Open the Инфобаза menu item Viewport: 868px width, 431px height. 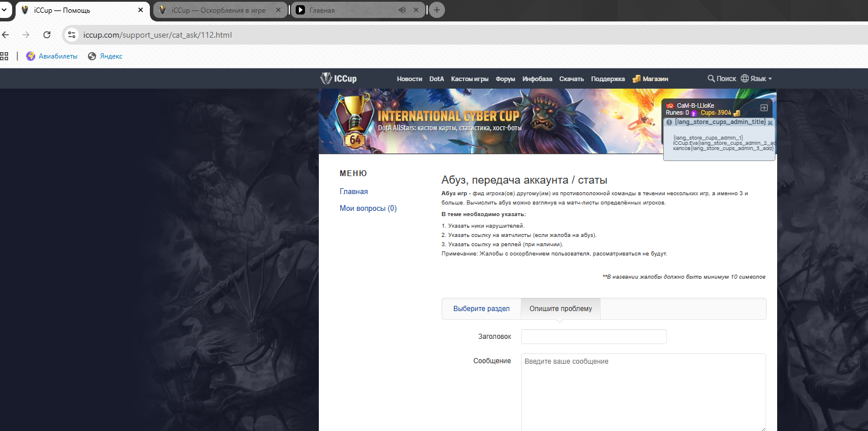click(x=538, y=79)
